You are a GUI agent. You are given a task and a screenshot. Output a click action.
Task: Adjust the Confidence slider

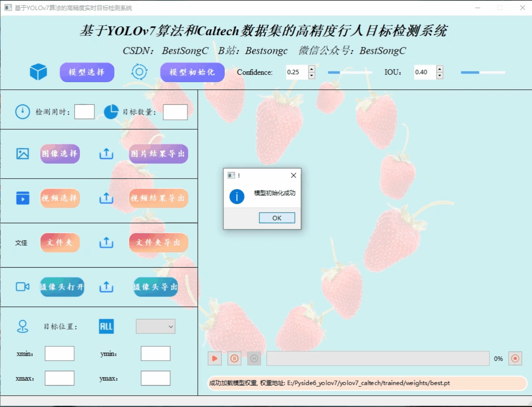point(350,72)
